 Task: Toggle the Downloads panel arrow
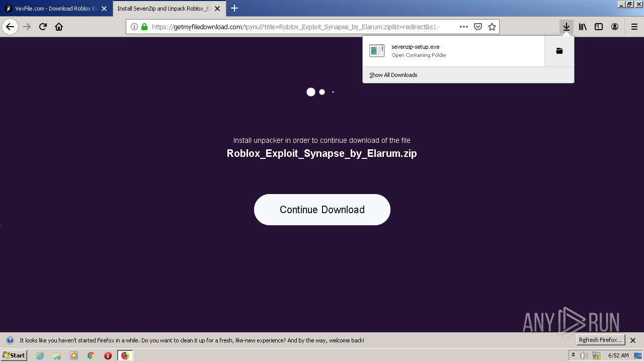(567, 27)
